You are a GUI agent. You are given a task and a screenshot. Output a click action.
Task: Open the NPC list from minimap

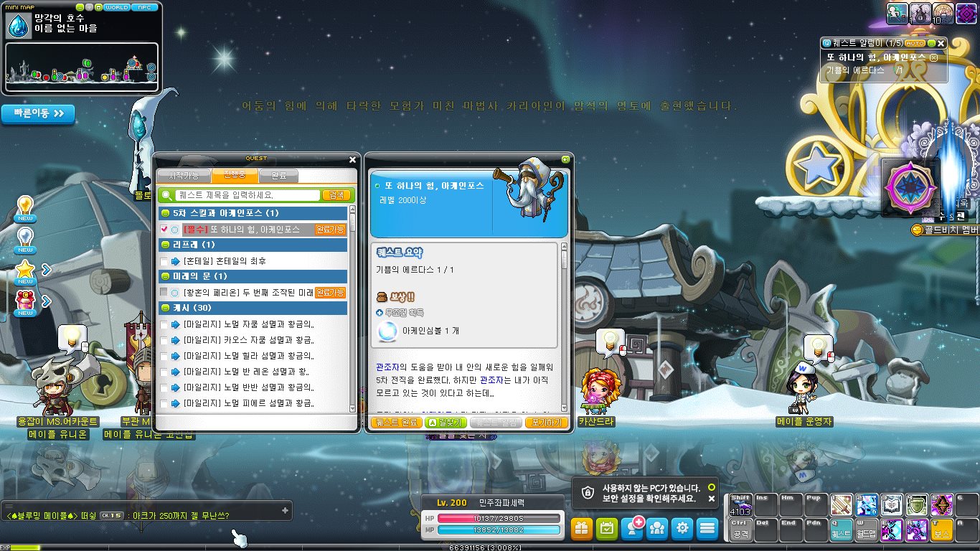[x=145, y=7]
